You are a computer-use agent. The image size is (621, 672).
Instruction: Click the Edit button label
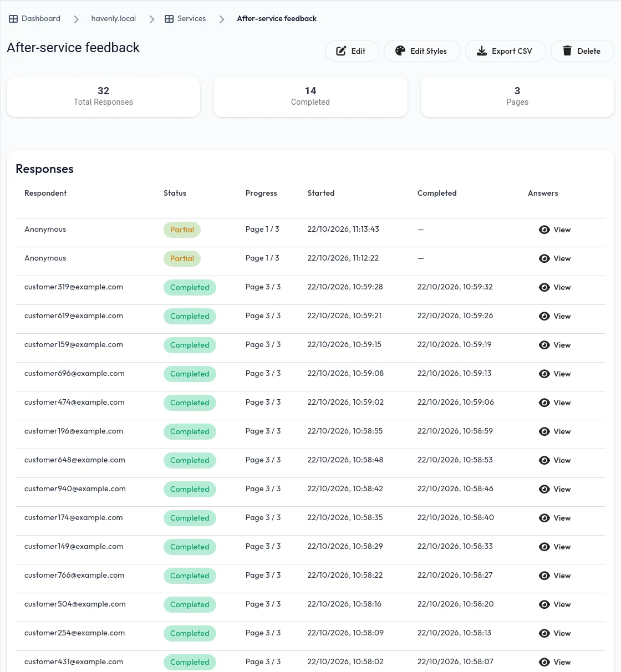358,51
